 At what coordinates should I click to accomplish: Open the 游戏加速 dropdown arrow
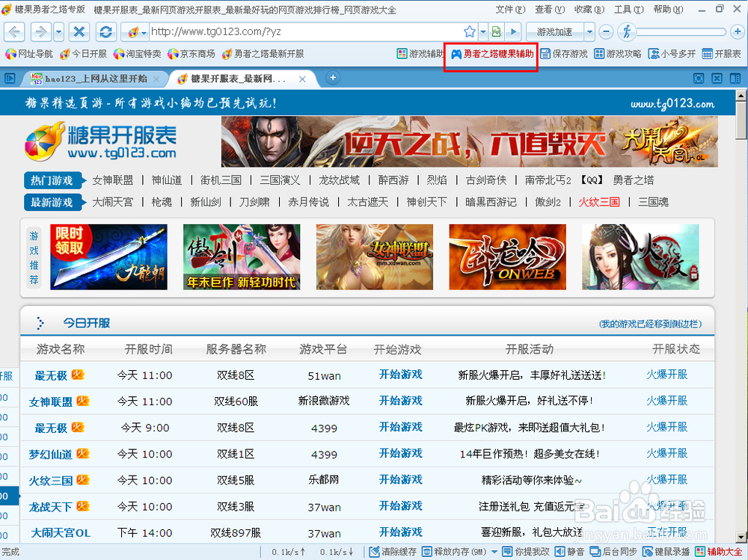coord(589,31)
